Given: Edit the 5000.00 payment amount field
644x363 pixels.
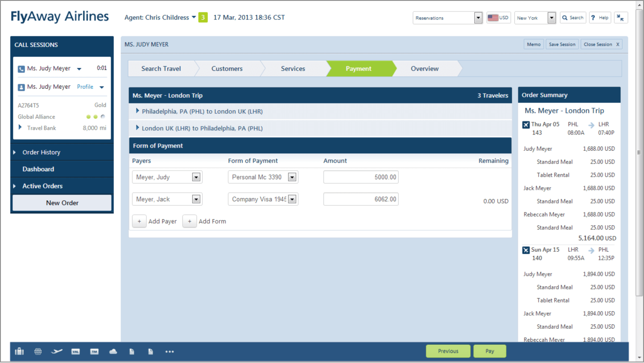Looking at the screenshot, I should point(361,177).
